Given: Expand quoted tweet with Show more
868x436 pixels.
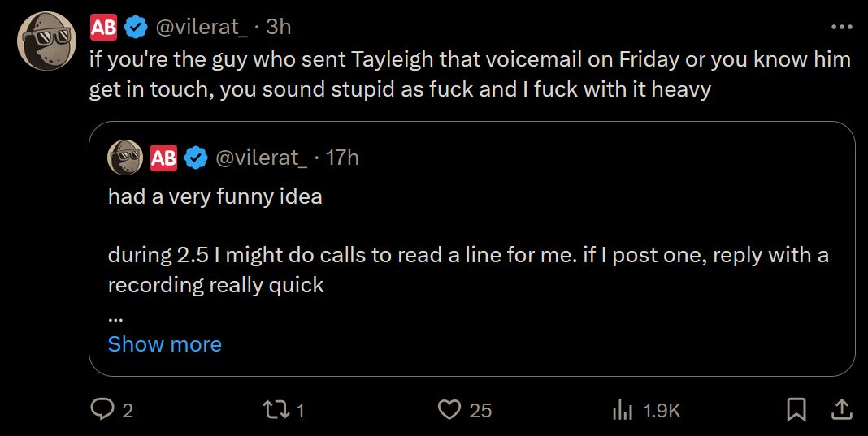Looking at the screenshot, I should [164, 344].
